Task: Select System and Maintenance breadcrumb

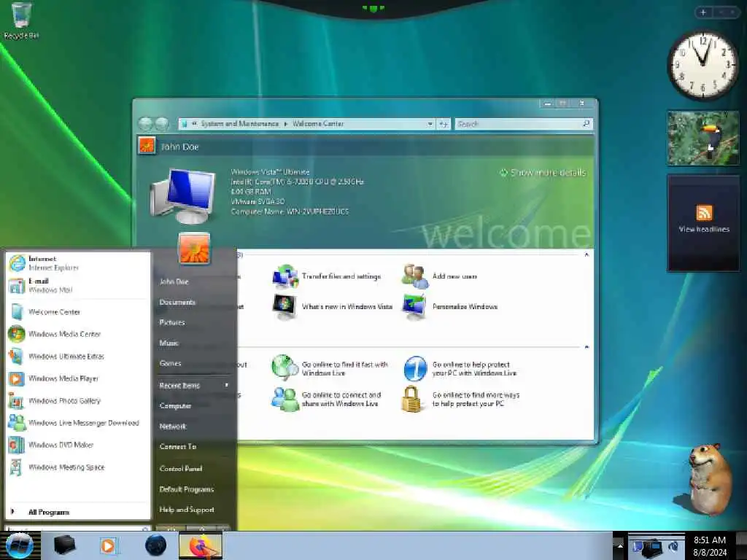Action: point(239,124)
